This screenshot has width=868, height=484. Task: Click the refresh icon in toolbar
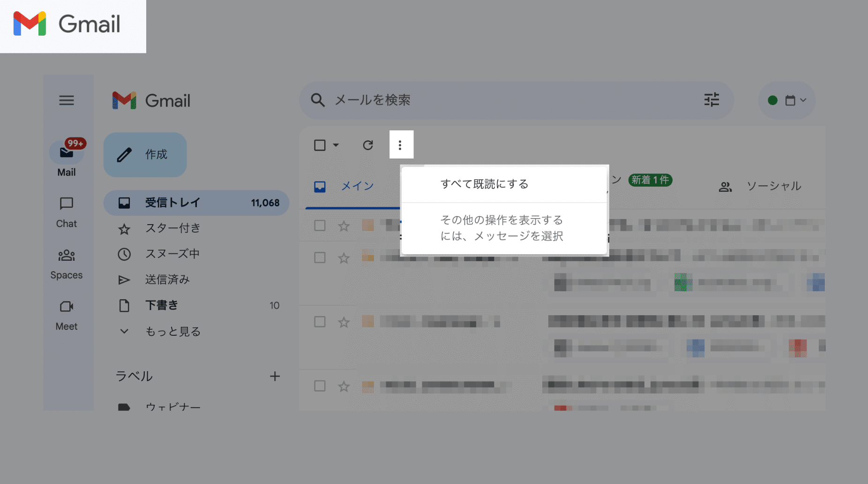(x=368, y=145)
